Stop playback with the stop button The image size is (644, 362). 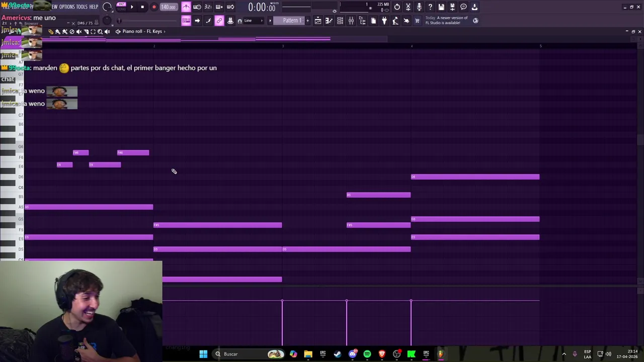[142, 7]
